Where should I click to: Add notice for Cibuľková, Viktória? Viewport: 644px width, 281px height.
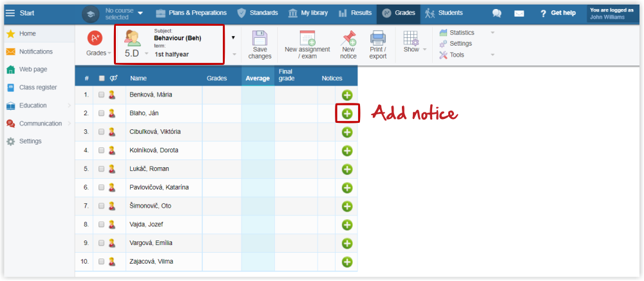click(x=347, y=132)
